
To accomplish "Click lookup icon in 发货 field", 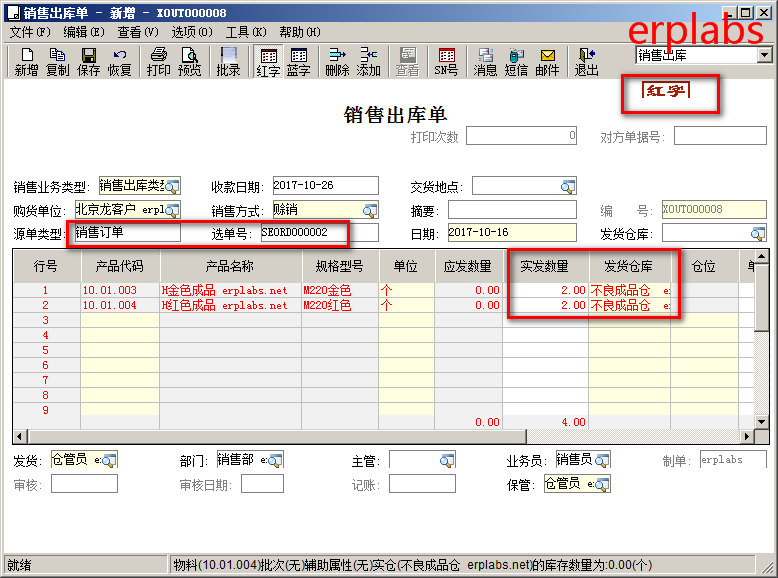I will 109,460.
